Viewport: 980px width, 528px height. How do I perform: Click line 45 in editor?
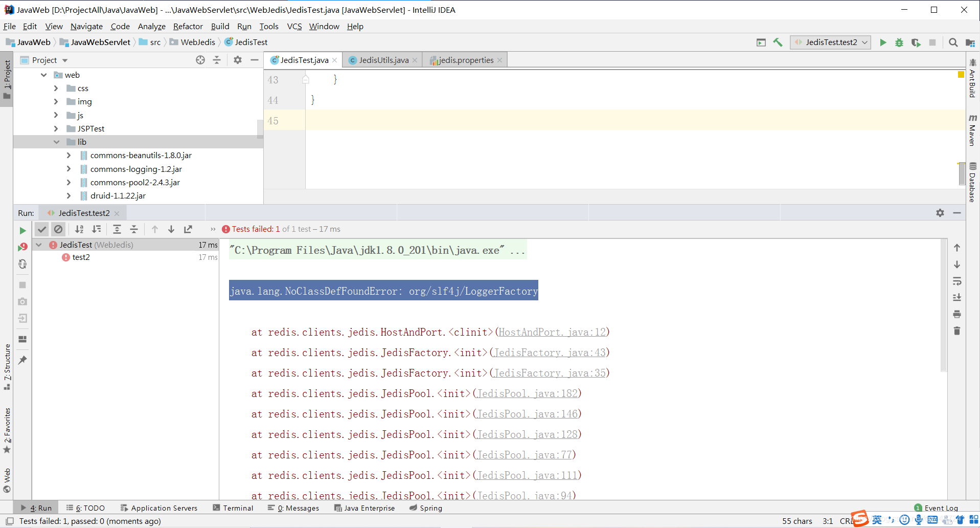[x=635, y=121]
